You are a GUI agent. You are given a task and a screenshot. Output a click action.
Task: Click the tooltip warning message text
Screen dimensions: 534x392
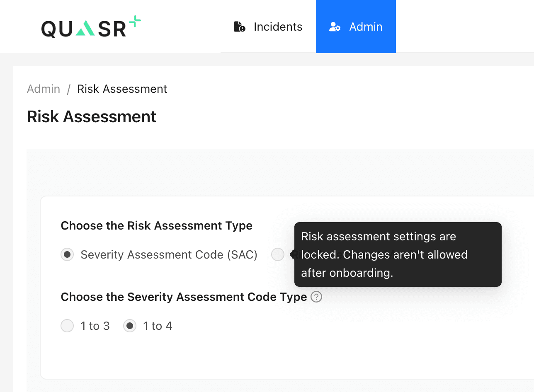(385, 254)
